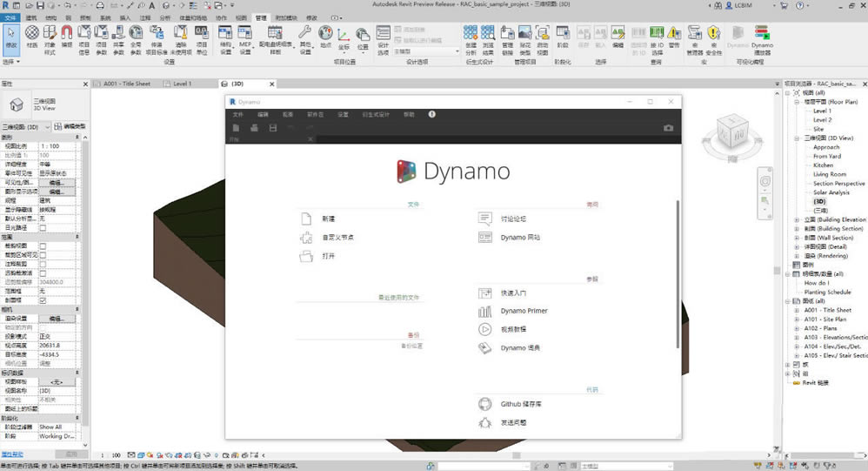Expand the Building Elevation tree node
The width and height of the screenshot is (868, 471).
797,219
